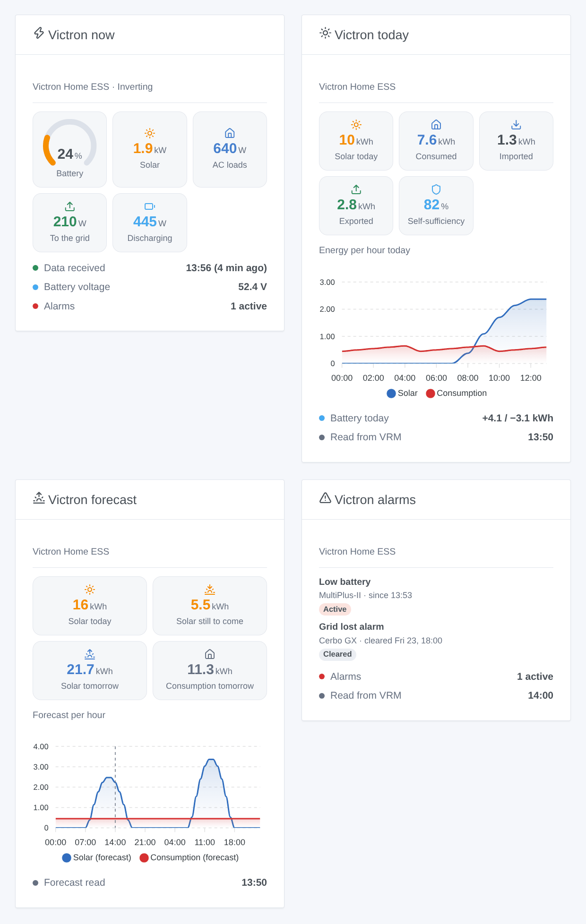
Task: Select the Low battery alarm title
Action: coord(345,582)
